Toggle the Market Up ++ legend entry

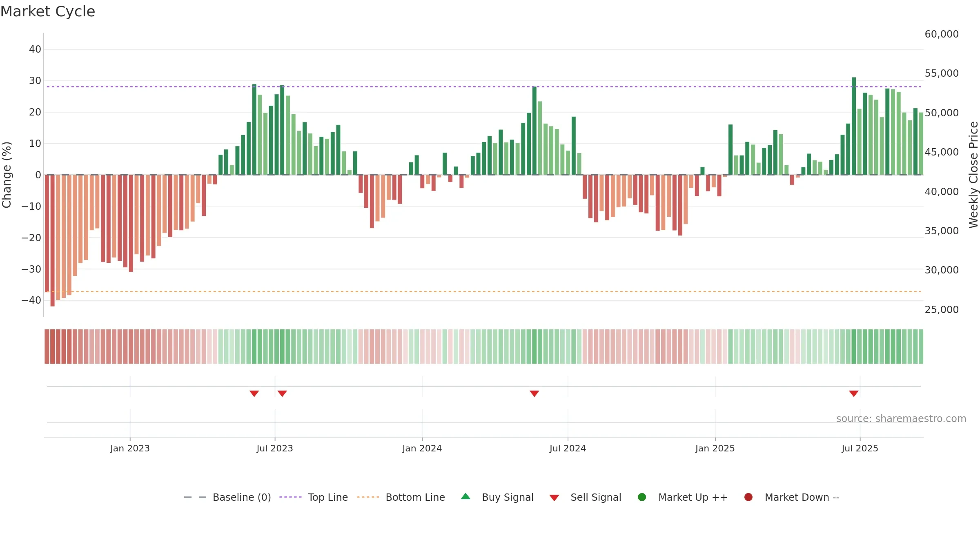[x=683, y=497]
